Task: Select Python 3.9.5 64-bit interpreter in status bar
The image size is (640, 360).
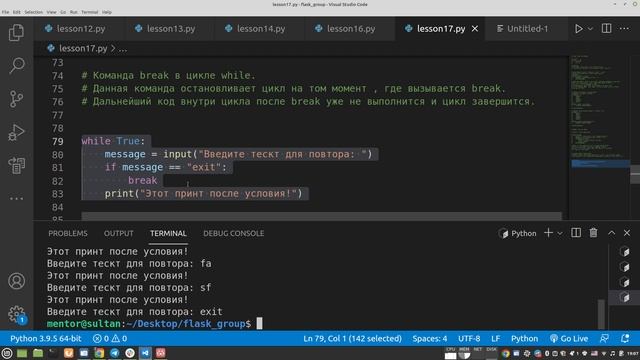Action: pyautogui.click(x=45, y=338)
